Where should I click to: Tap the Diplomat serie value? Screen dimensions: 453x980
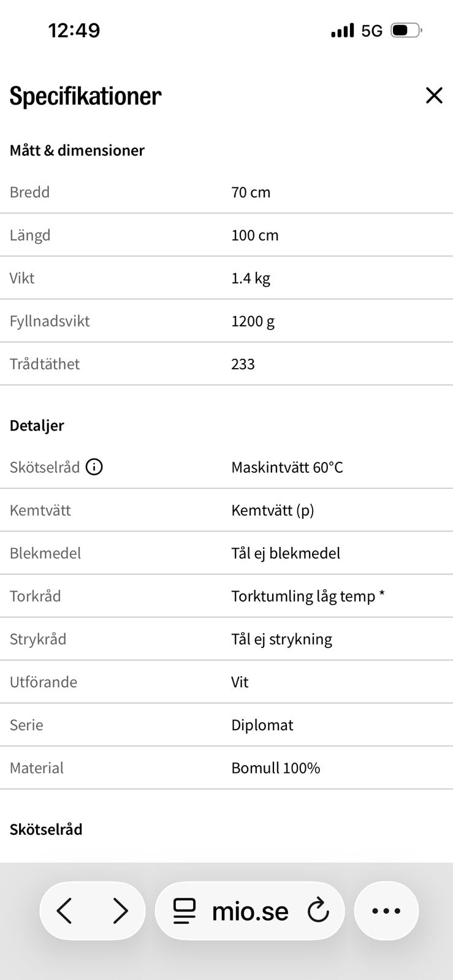tap(262, 725)
